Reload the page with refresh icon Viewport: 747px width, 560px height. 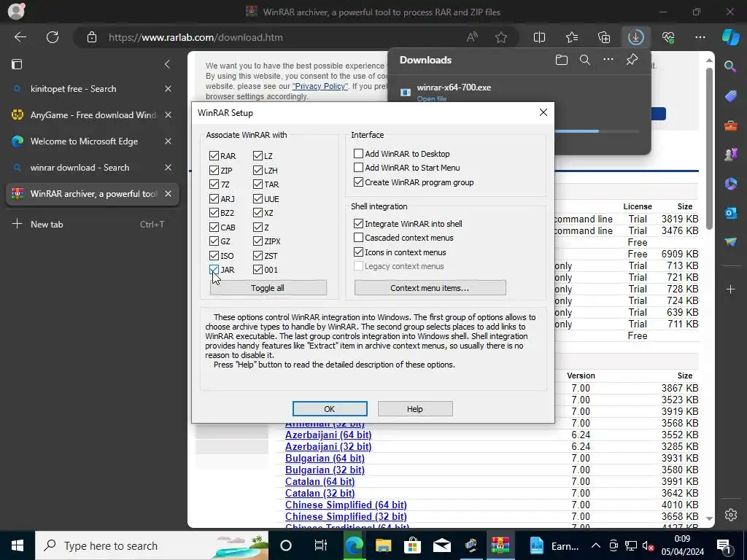(x=53, y=37)
